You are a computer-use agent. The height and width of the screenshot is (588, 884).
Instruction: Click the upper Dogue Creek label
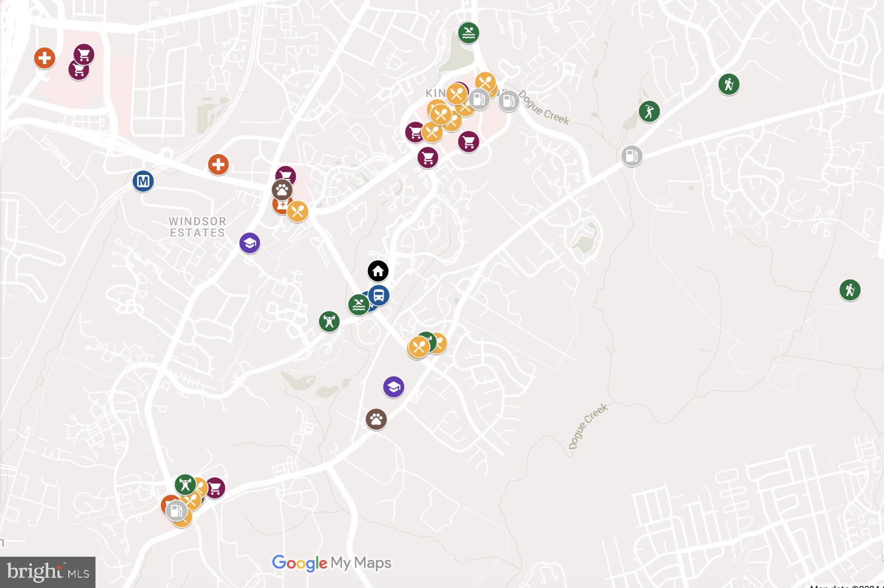tap(543, 108)
